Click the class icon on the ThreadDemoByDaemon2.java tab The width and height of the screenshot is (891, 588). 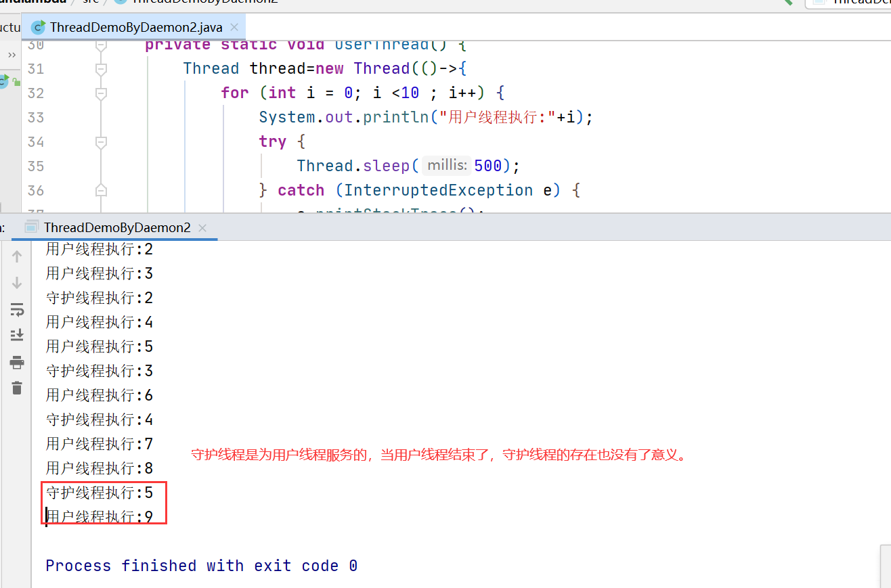[39, 28]
